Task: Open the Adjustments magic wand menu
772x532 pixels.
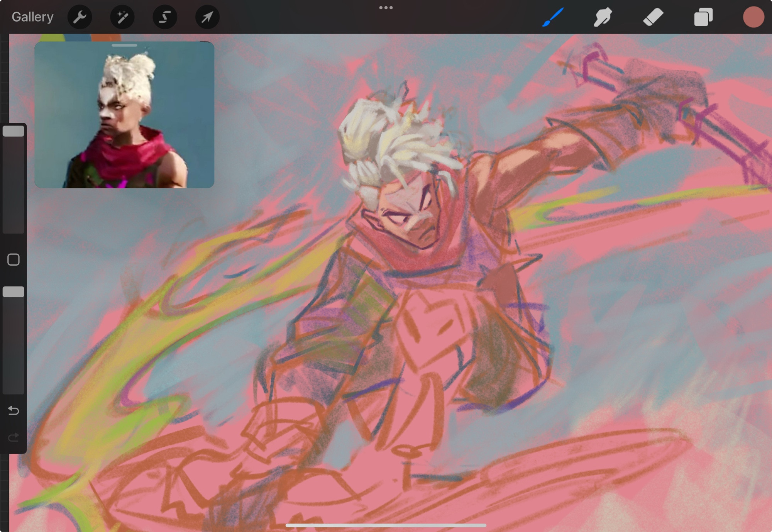Action: click(x=122, y=17)
